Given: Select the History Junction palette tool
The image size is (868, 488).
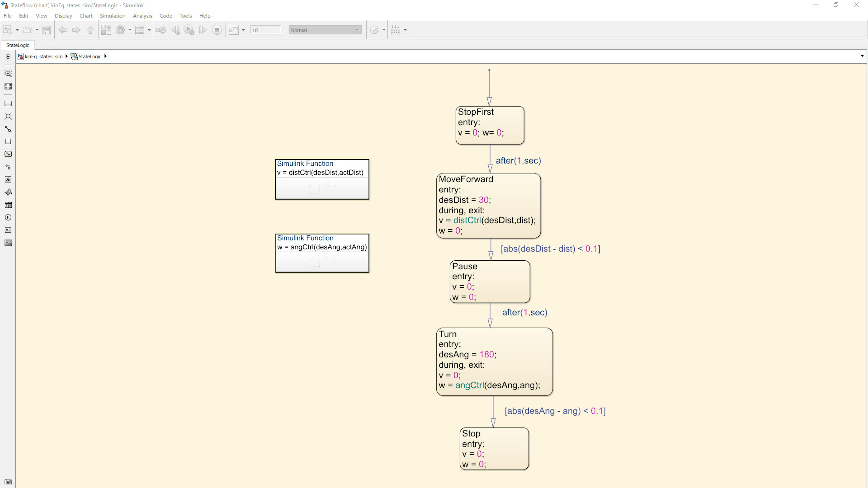Looking at the screenshot, I should (8, 218).
